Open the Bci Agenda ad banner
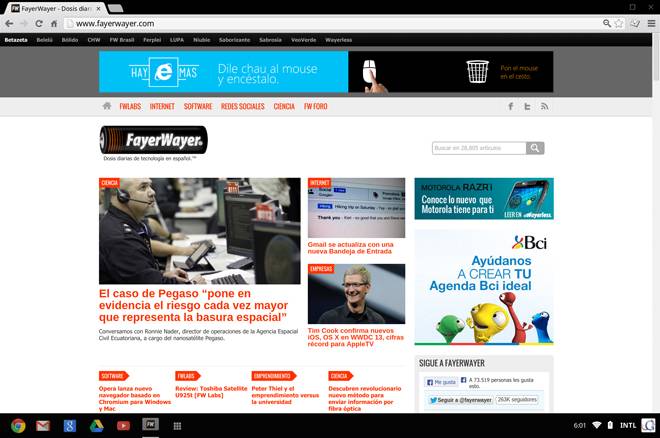 484,287
